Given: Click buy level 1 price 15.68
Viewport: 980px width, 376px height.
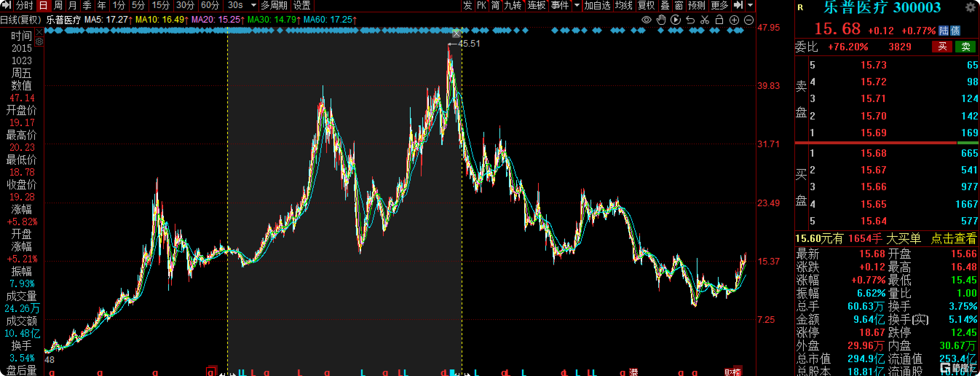Looking at the screenshot, I should 873,153.
